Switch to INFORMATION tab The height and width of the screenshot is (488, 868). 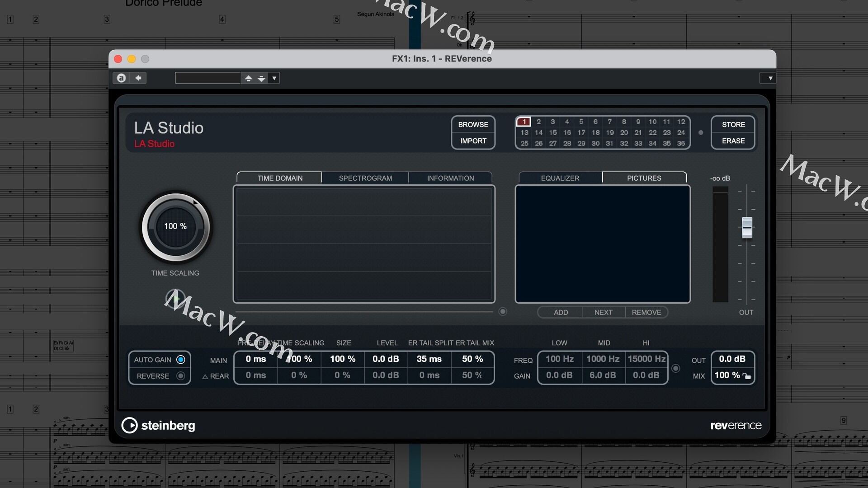(x=450, y=178)
